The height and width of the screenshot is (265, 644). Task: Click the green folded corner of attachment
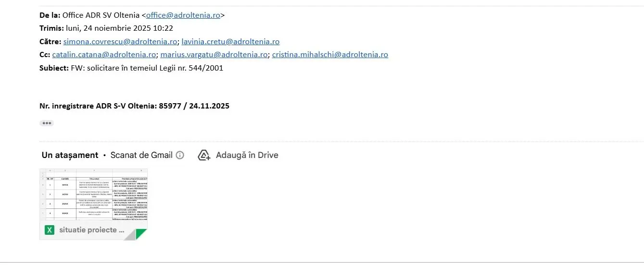(x=141, y=234)
